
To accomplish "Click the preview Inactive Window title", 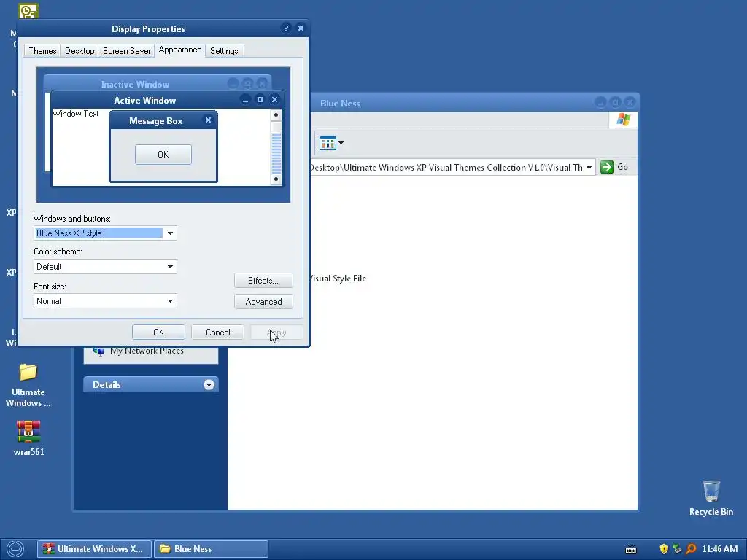I will pos(135,85).
